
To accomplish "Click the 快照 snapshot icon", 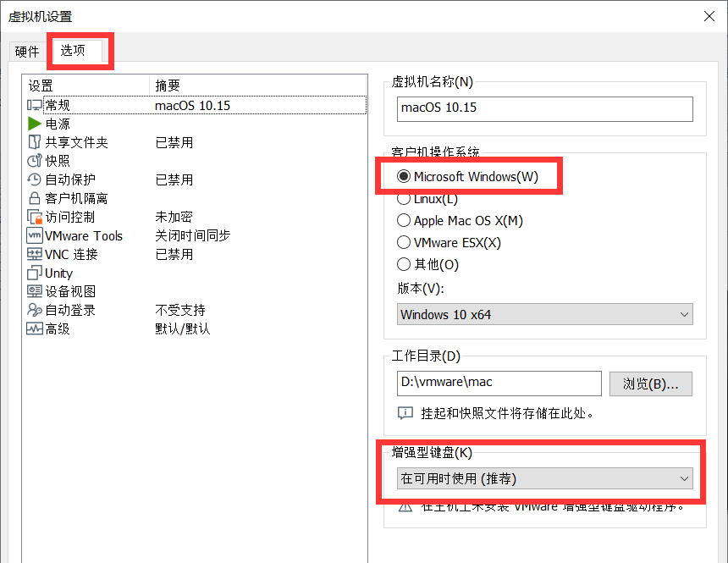I will point(35,161).
